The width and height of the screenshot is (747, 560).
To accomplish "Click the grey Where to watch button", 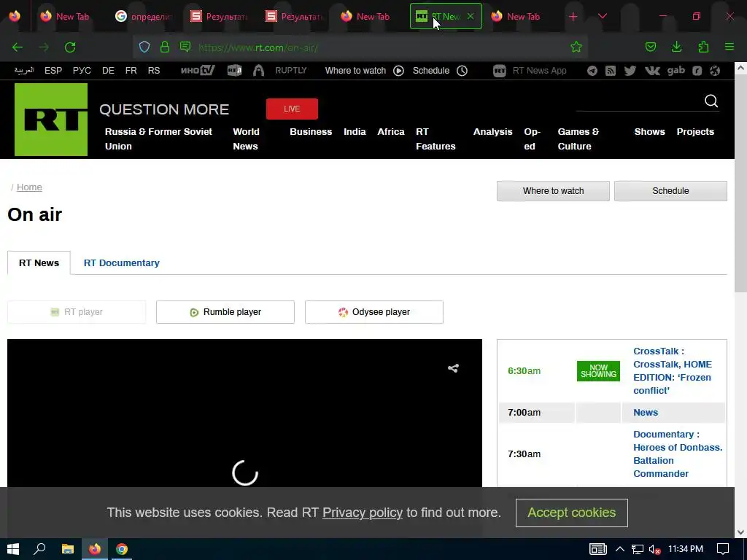I will (x=553, y=191).
